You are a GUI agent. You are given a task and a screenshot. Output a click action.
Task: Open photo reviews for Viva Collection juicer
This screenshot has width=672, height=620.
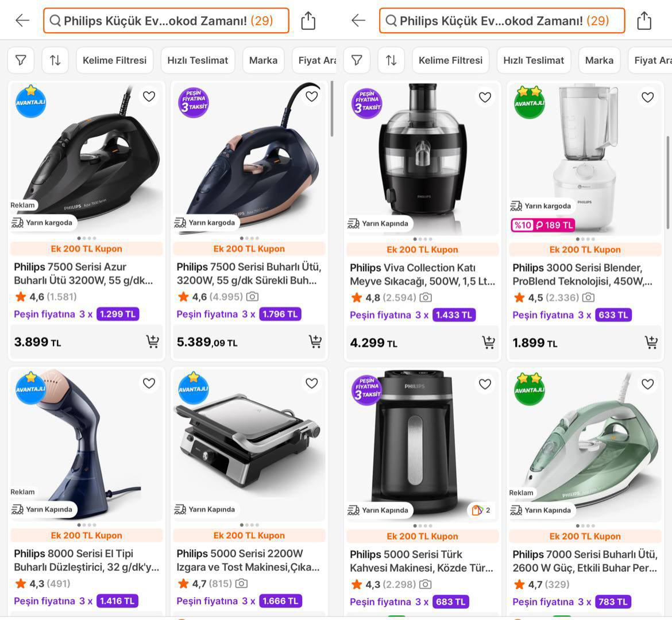click(x=426, y=297)
